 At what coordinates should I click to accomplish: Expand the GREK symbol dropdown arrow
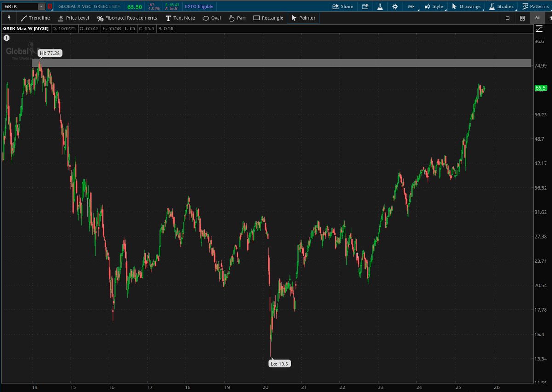pos(42,6)
